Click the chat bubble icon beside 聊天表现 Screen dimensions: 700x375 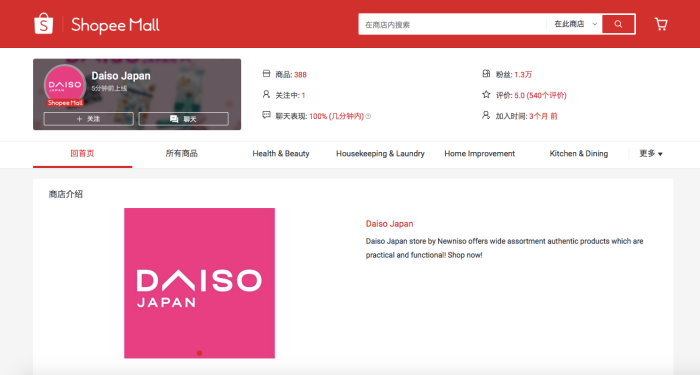[267, 115]
